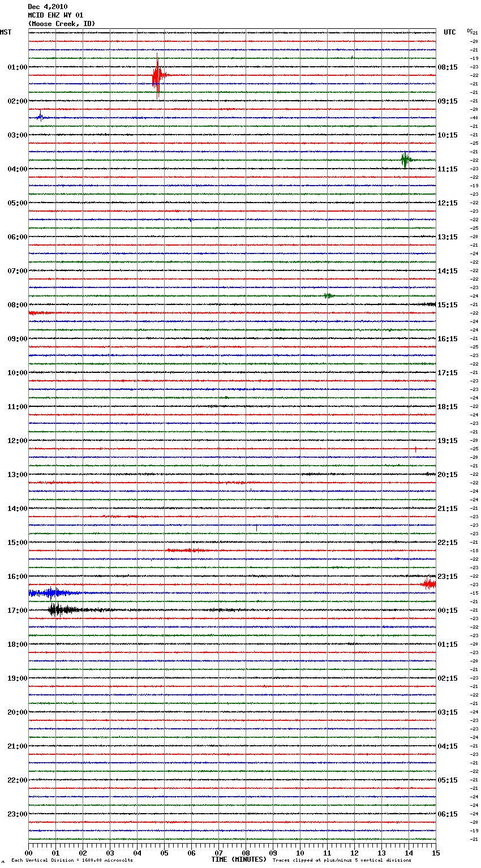Click 'Traces clipped at plus/minus 5 vertical divisions' note
481x868 pixels.
pos(342,860)
